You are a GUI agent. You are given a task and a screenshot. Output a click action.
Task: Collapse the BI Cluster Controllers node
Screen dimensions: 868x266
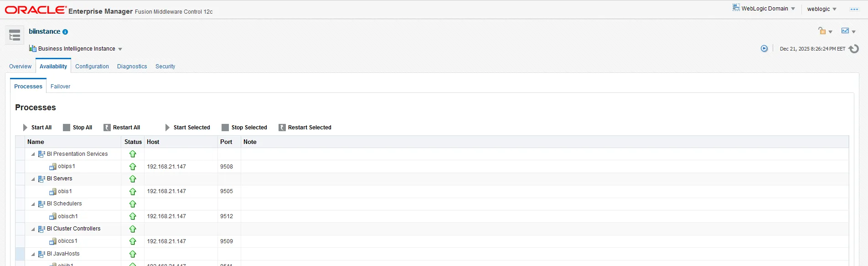click(33, 229)
